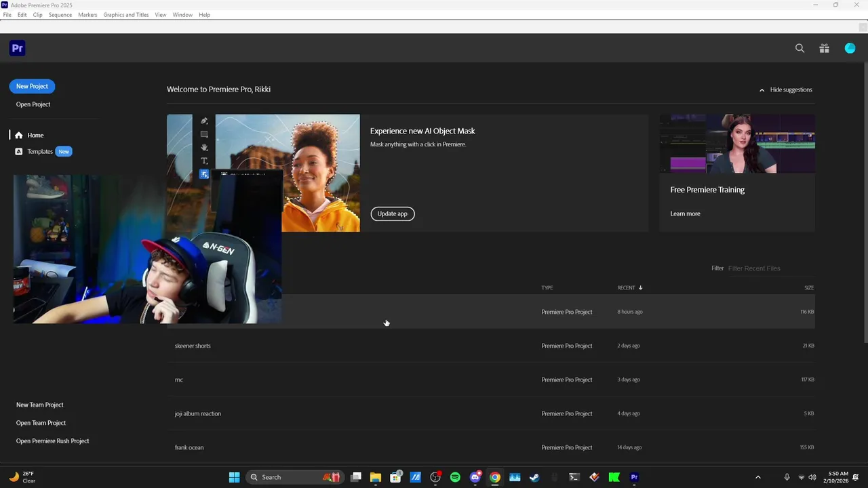
Task: Open Steam from taskbar
Action: click(534, 477)
